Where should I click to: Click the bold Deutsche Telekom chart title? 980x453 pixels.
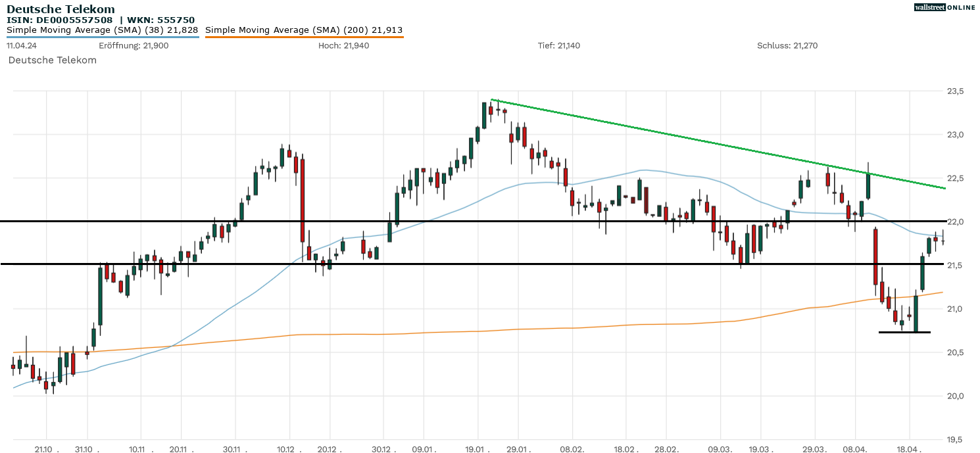point(61,9)
